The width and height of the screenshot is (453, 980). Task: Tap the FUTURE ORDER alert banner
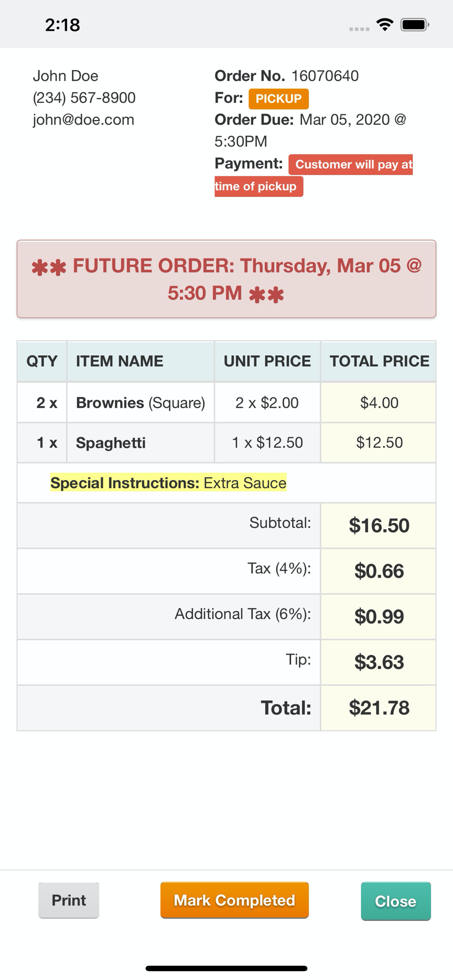pyautogui.click(x=226, y=279)
